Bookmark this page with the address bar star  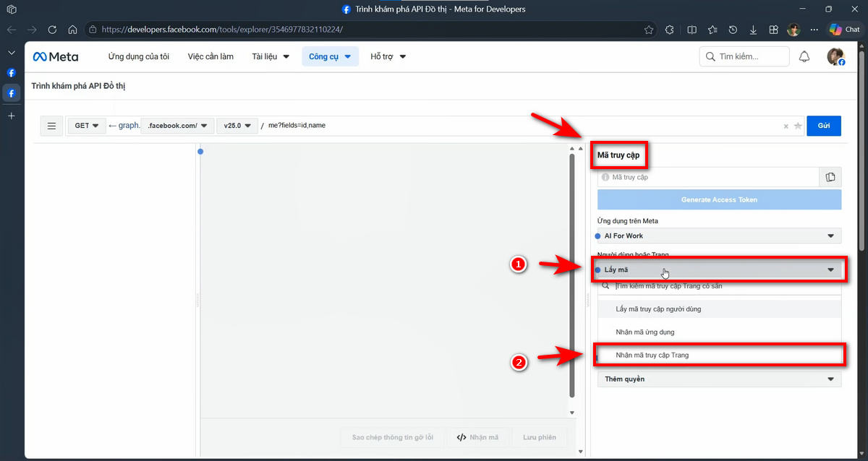(x=649, y=30)
